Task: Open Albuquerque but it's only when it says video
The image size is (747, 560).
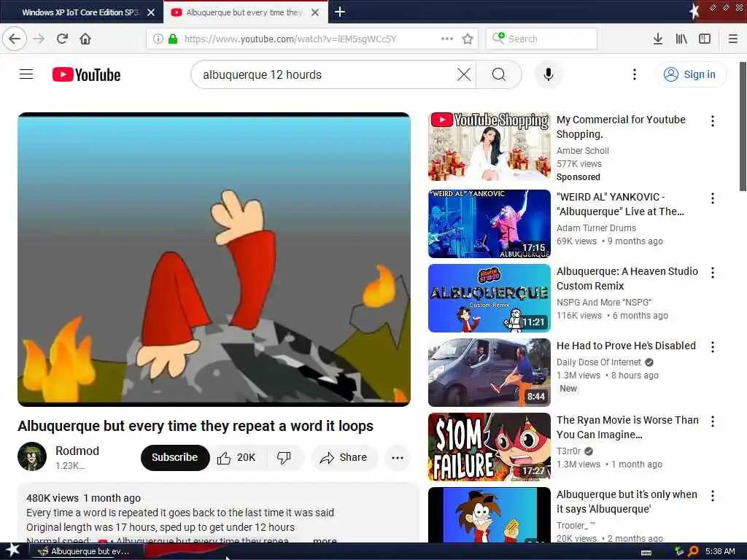Action: (x=627, y=502)
